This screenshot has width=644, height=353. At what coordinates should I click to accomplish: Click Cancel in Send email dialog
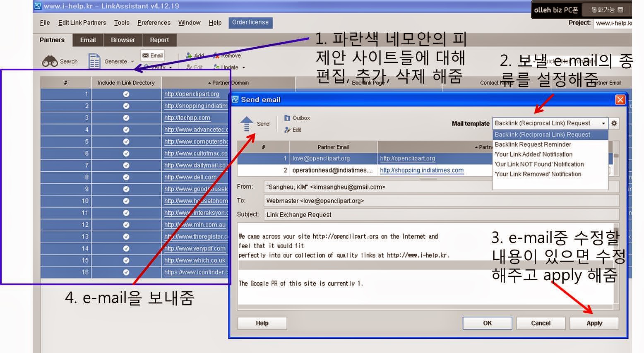pyautogui.click(x=541, y=323)
